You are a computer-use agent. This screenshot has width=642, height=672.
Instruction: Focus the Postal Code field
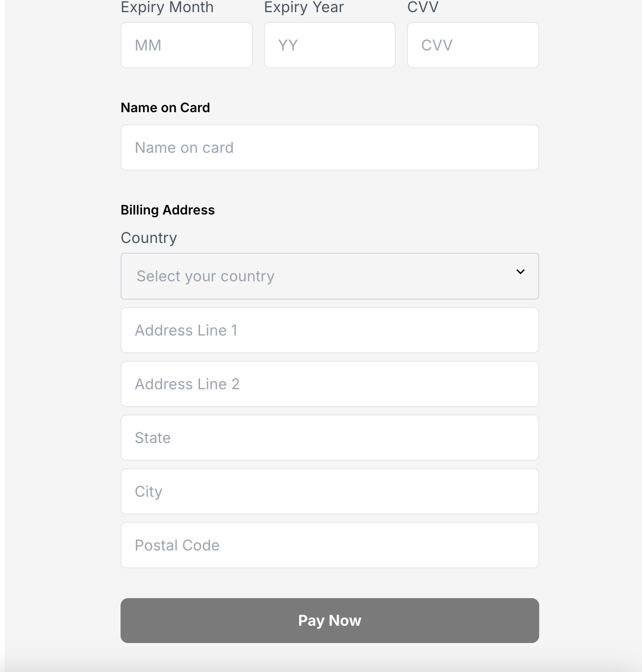pos(329,545)
